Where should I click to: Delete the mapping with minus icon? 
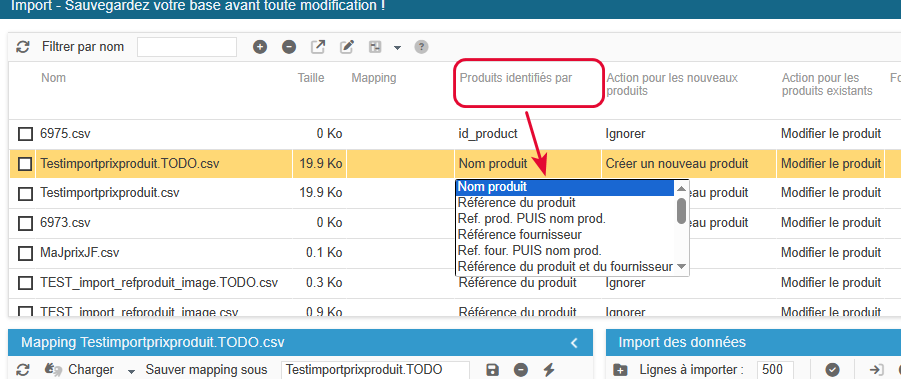[x=521, y=370]
